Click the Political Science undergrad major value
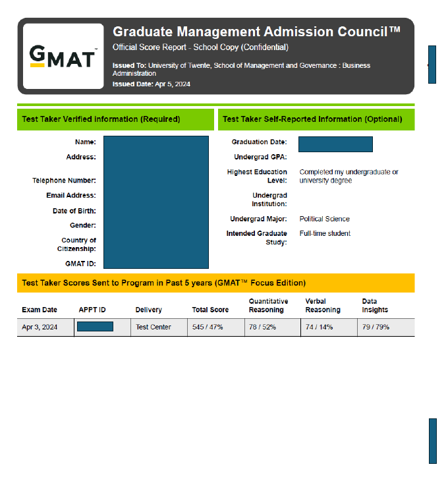Image resolution: width=448 pixels, height=479 pixels. pos(324,219)
